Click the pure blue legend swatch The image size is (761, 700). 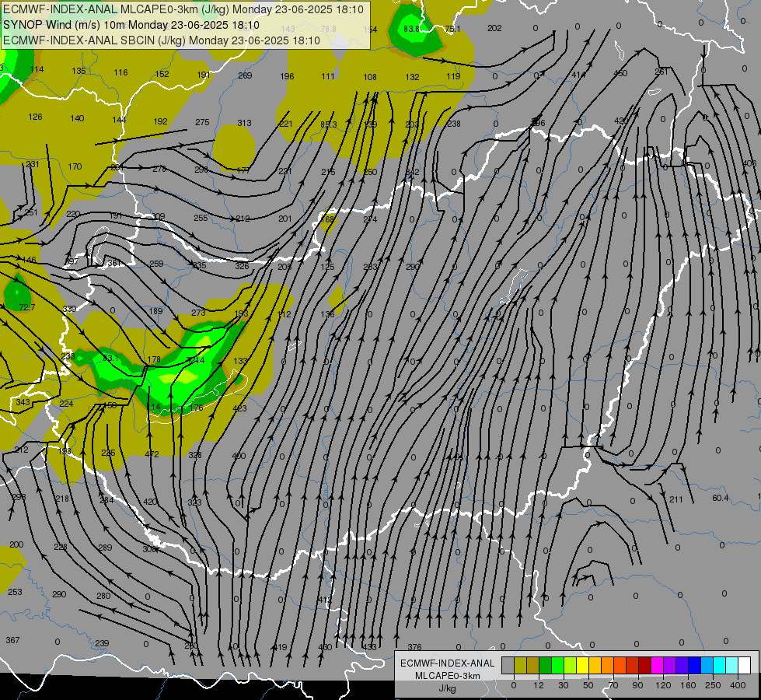click(695, 665)
